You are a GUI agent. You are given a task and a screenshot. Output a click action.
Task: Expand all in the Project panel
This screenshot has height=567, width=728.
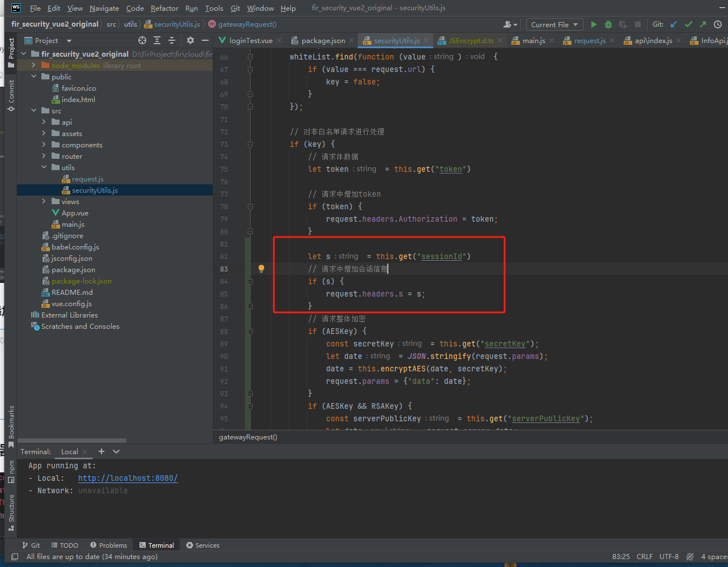(x=157, y=40)
